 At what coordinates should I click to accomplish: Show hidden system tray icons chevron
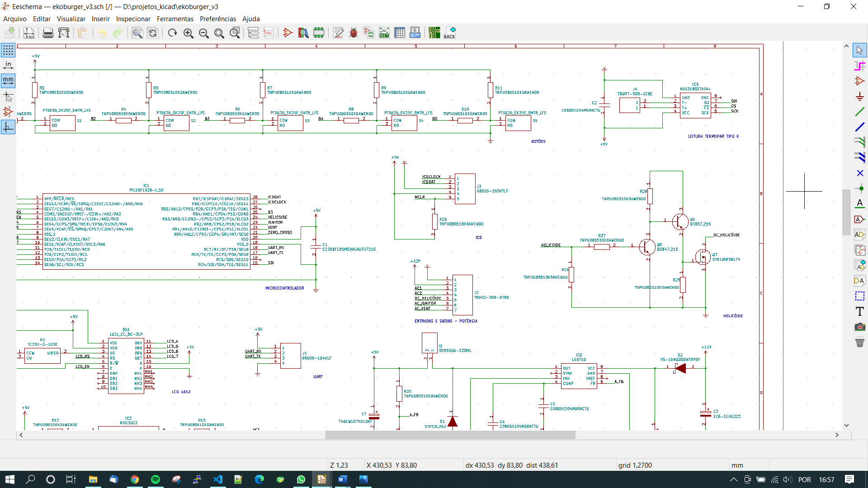(733, 479)
